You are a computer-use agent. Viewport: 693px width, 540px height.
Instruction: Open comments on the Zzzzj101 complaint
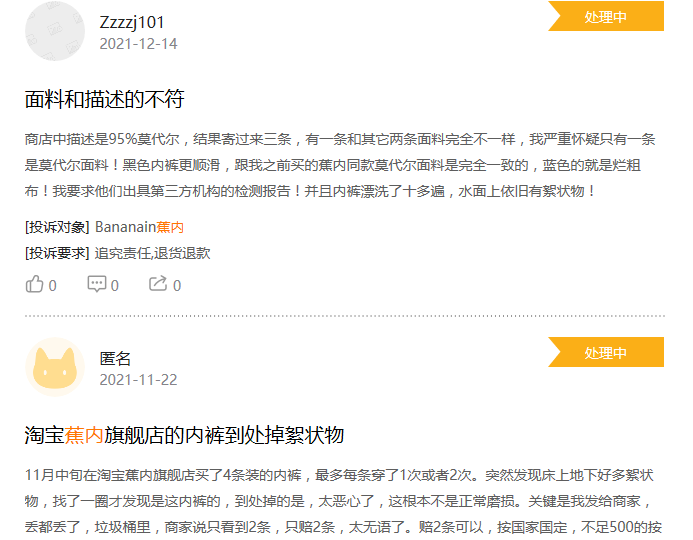coord(97,284)
